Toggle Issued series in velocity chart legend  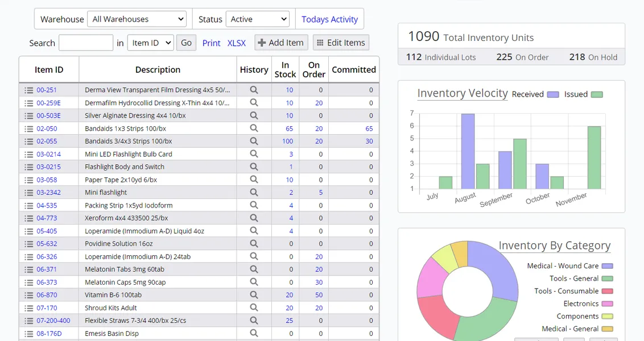pos(596,94)
